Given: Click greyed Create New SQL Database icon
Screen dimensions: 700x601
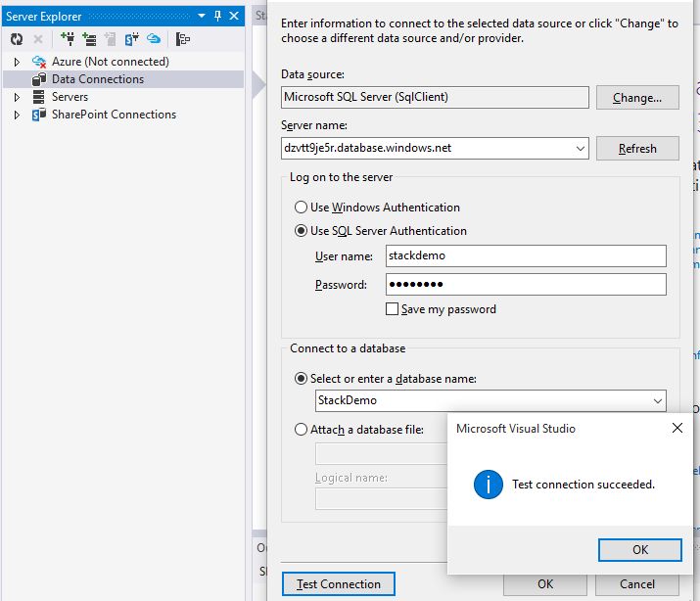Looking at the screenshot, I should point(110,39).
